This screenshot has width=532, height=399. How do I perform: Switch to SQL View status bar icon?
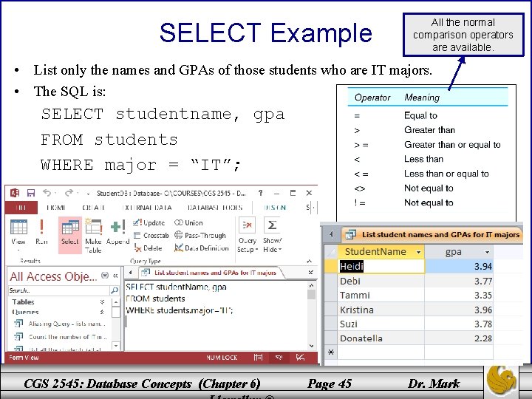279,358
